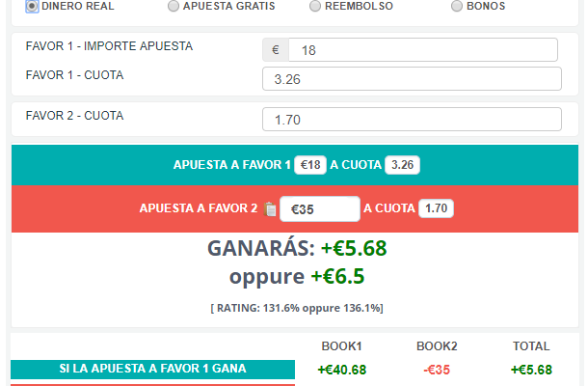Click the RATING percentage line

tap(297, 308)
